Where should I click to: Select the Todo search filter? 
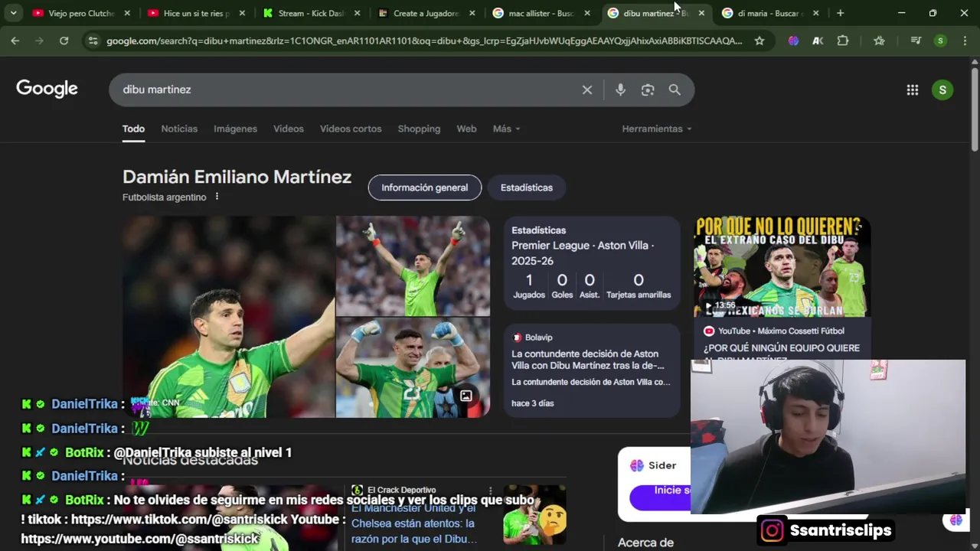[133, 129]
